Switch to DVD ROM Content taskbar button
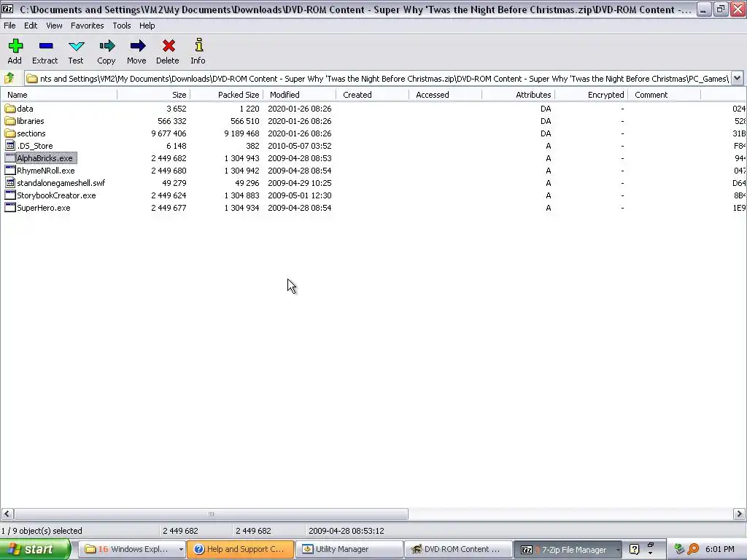The height and width of the screenshot is (560, 747). click(458, 549)
